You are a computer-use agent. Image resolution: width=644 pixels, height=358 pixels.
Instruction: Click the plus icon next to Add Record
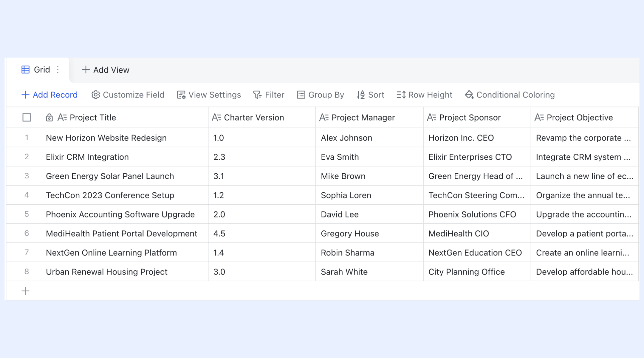(x=25, y=95)
